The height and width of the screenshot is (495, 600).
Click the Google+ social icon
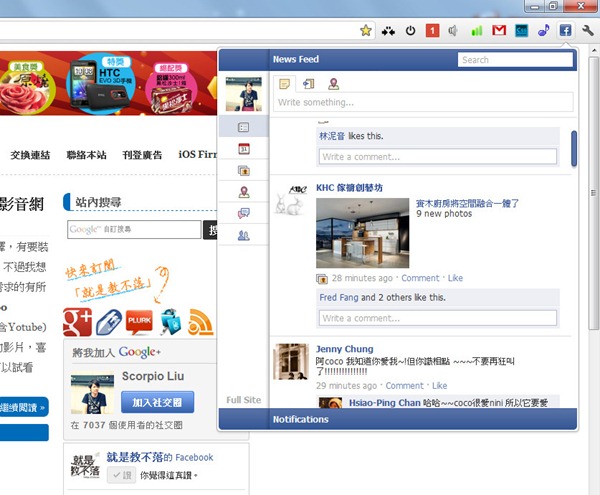[78, 322]
